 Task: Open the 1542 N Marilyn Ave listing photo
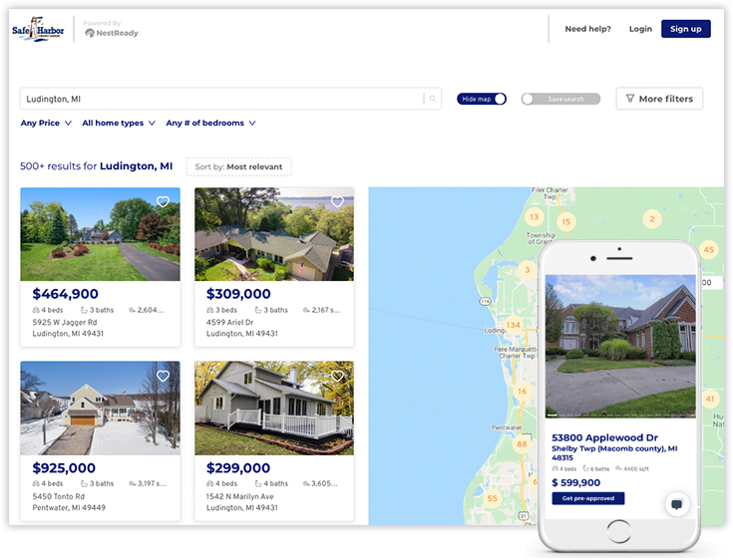click(x=274, y=408)
